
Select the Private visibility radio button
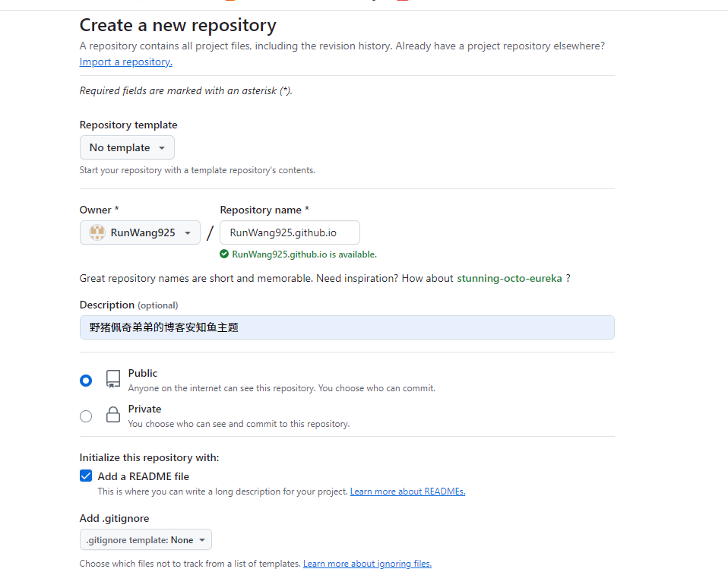[86, 416]
